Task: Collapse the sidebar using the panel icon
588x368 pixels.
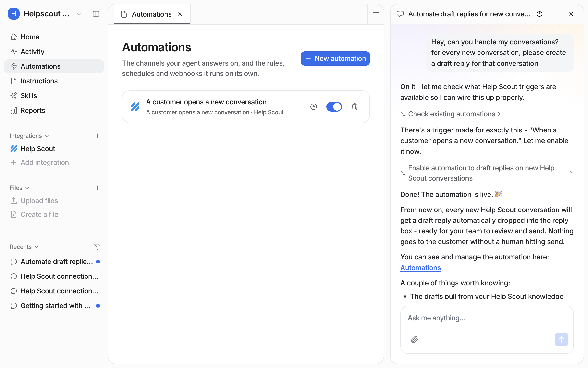Action: pos(96,14)
